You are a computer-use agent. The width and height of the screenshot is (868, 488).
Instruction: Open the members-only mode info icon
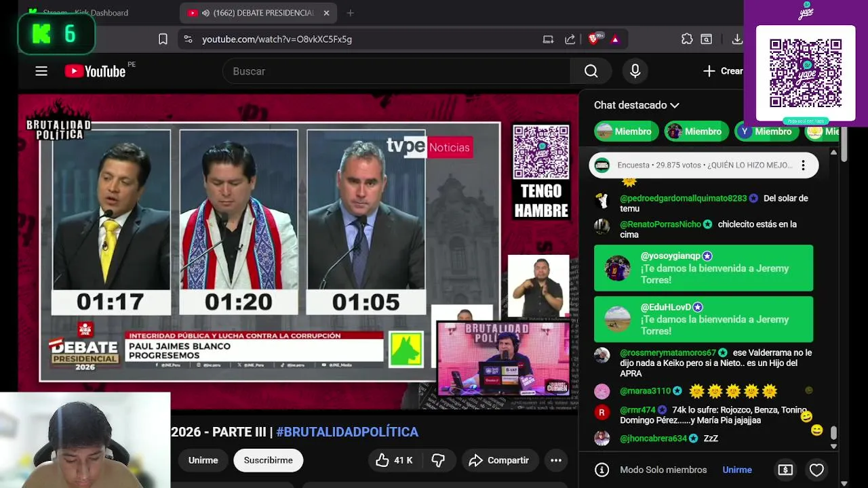(601, 470)
